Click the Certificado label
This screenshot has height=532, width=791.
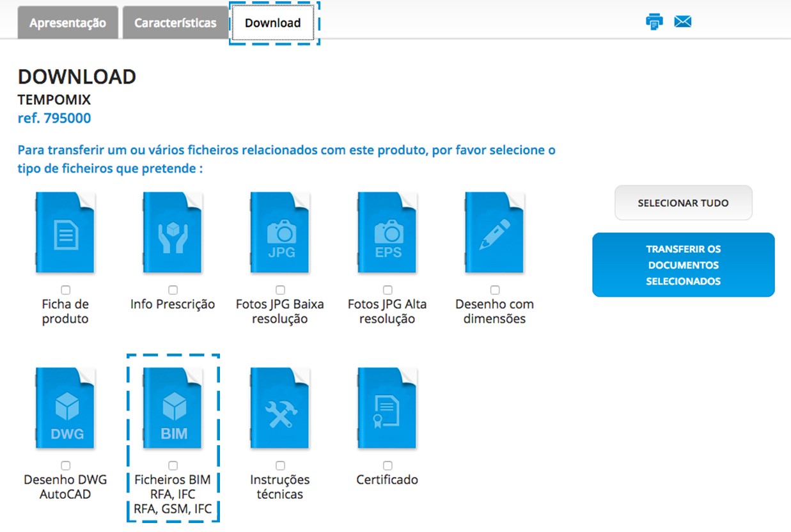pyautogui.click(x=388, y=480)
